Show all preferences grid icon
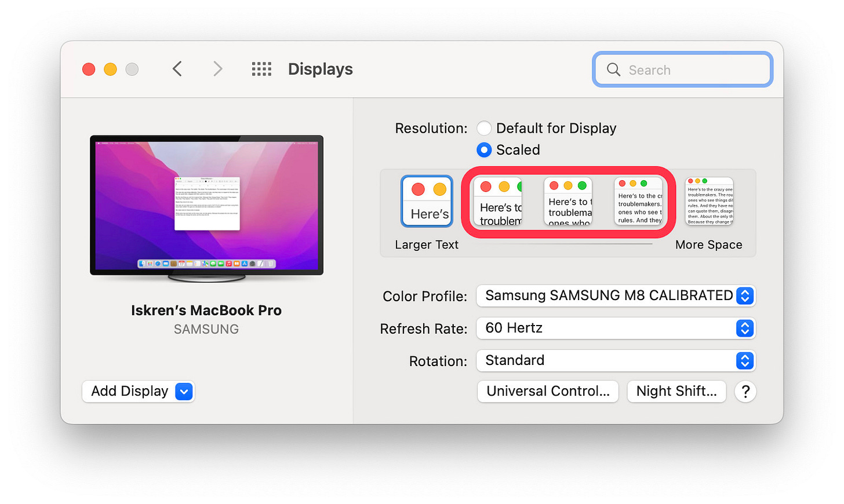The width and height of the screenshot is (844, 504). (x=261, y=70)
